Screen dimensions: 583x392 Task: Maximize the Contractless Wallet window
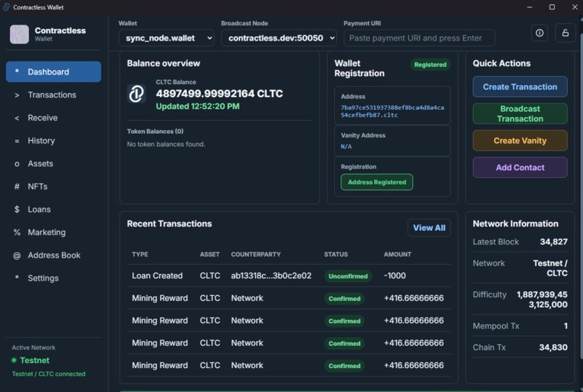tap(552, 7)
